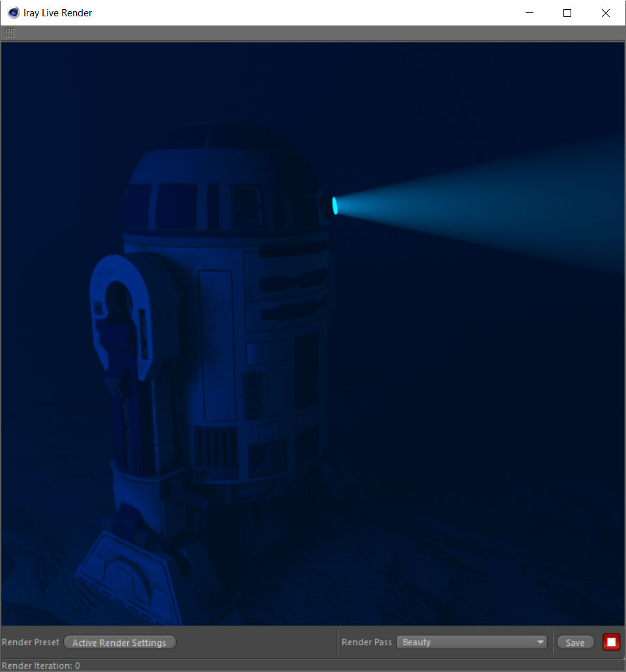This screenshot has height=672, width=626.
Task: Save the rendered image
Action: click(575, 643)
